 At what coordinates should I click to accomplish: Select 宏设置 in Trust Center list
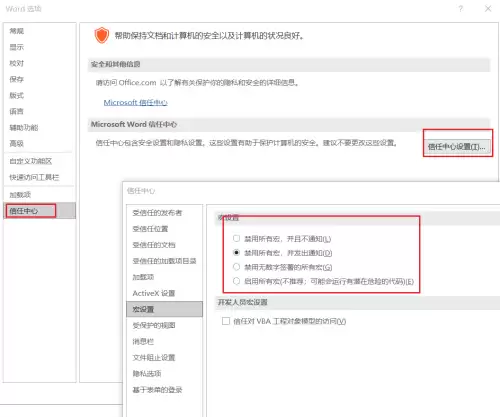(165, 309)
